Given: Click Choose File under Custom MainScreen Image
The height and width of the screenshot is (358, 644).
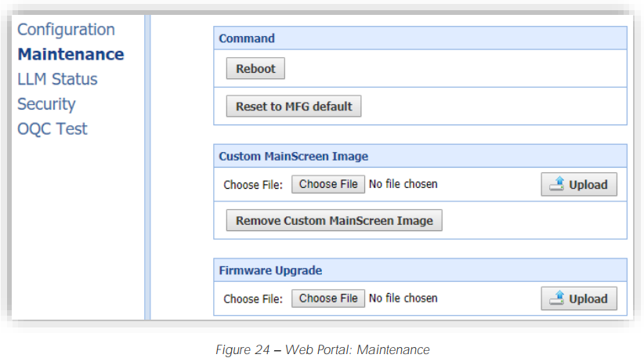Looking at the screenshot, I should click(x=328, y=184).
